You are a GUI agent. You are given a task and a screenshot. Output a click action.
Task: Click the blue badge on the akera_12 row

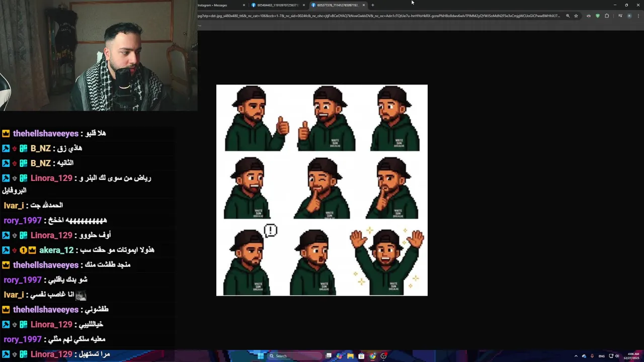(6, 250)
